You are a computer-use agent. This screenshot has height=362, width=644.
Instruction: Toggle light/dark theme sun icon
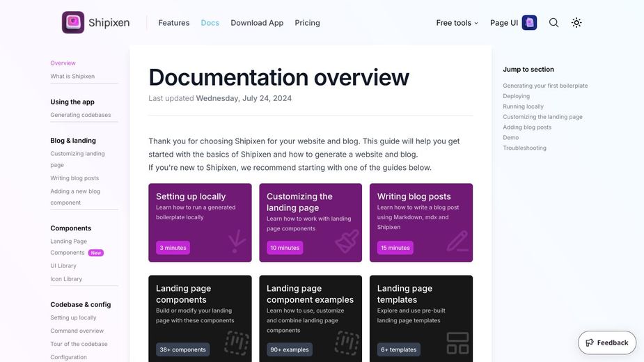pyautogui.click(x=576, y=22)
